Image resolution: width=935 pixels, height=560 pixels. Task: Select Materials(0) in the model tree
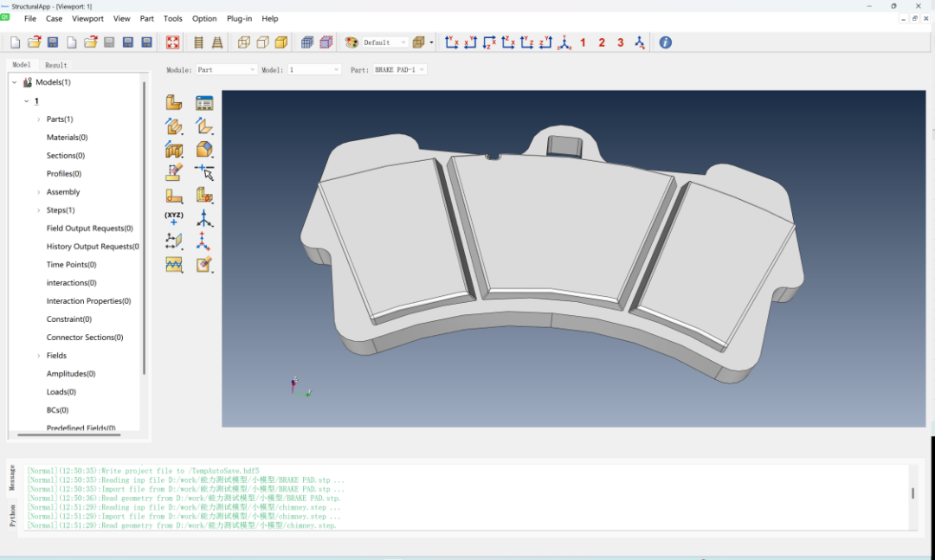pyautogui.click(x=67, y=137)
